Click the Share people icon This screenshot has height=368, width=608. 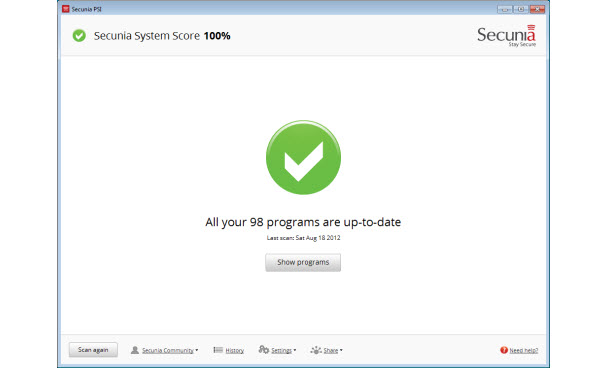(316, 350)
